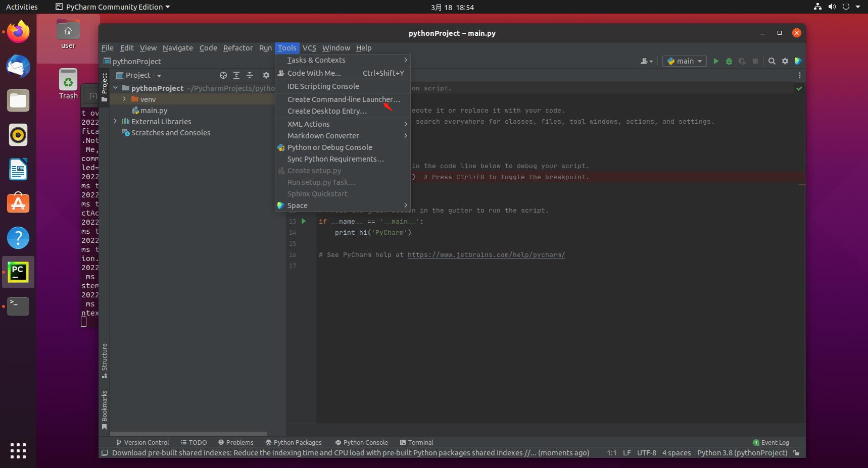Open IDE settings gear in top toolbar
The image size is (868, 468).
[x=785, y=61]
